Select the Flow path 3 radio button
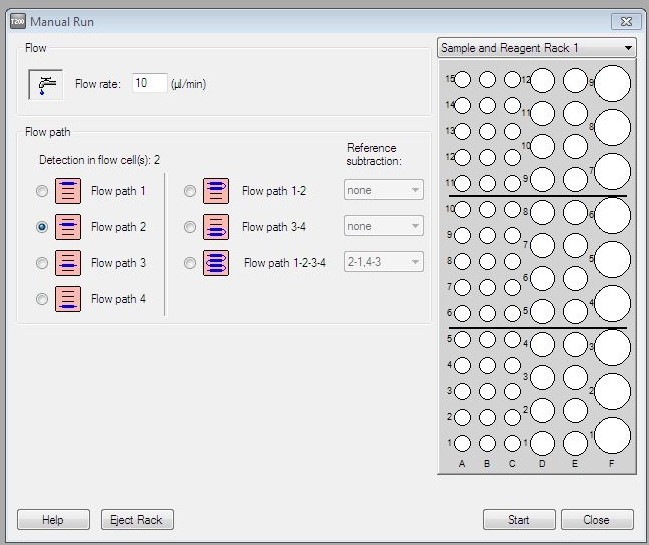The height and width of the screenshot is (545, 649). (41, 263)
